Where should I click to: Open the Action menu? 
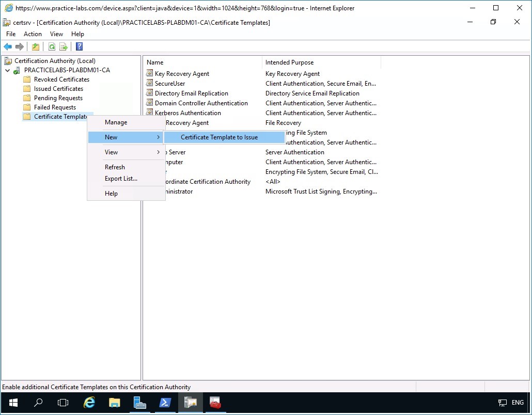pyautogui.click(x=32, y=34)
